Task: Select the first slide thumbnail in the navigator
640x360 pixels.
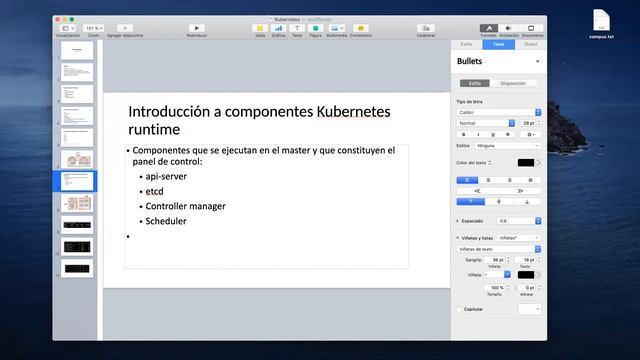Action: pyautogui.click(x=77, y=51)
